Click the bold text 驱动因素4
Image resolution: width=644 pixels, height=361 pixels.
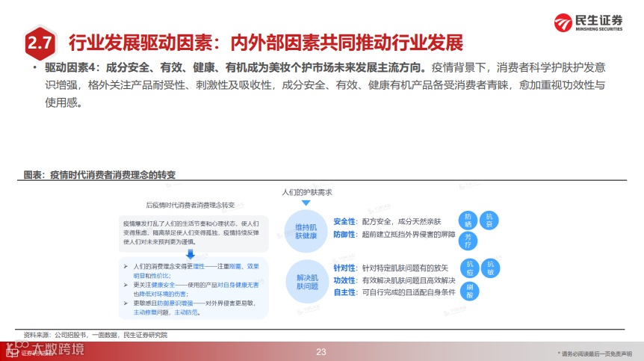coord(69,67)
